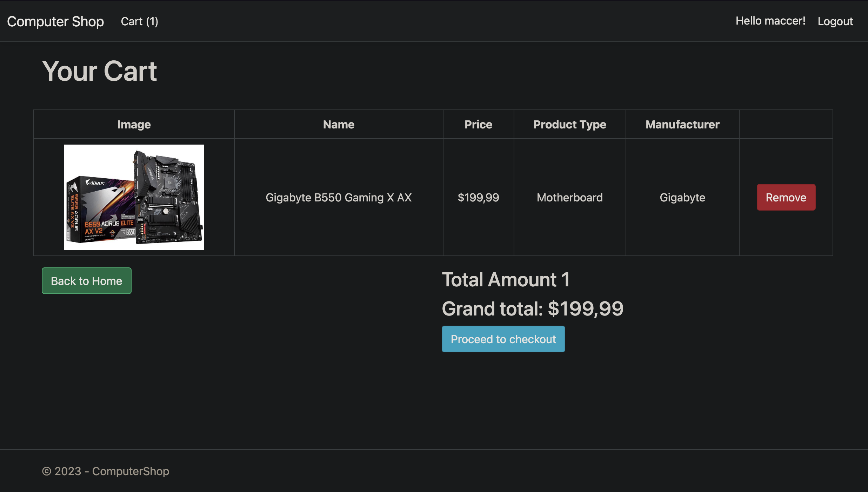The height and width of the screenshot is (492, 868).
Task: Click the Grand total amount text
Action: tap(532, 308)
